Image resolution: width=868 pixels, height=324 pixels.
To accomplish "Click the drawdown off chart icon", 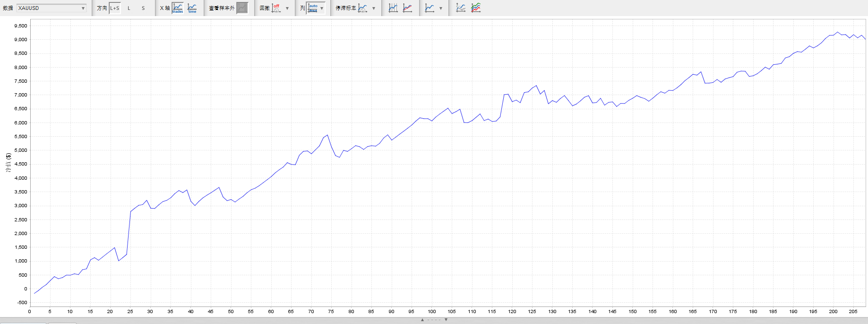I will click(276, 8).
